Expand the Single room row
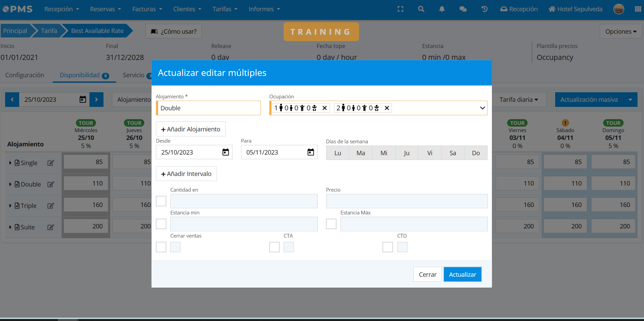 coord(10,163)
